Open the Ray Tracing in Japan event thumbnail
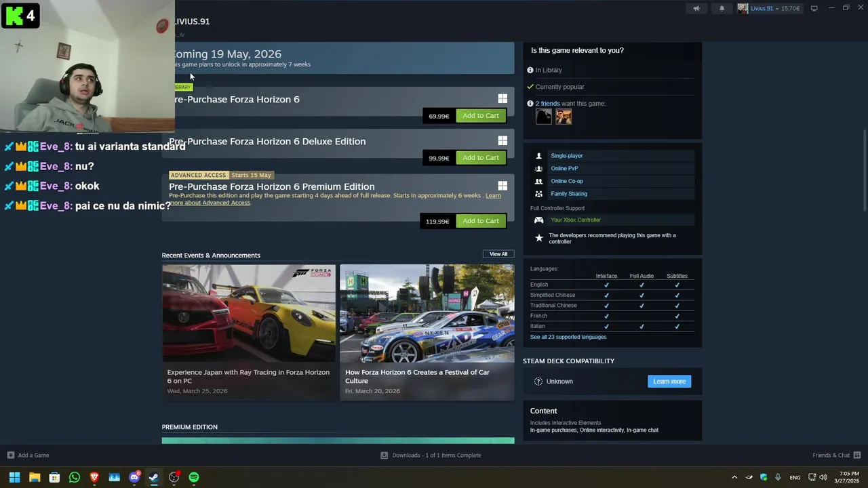 (x=249, y=313)
